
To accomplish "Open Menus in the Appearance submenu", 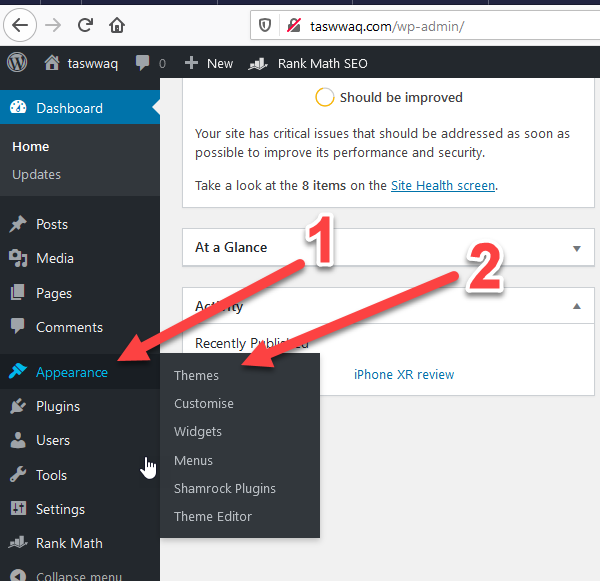I will click(x=193, y=460).
